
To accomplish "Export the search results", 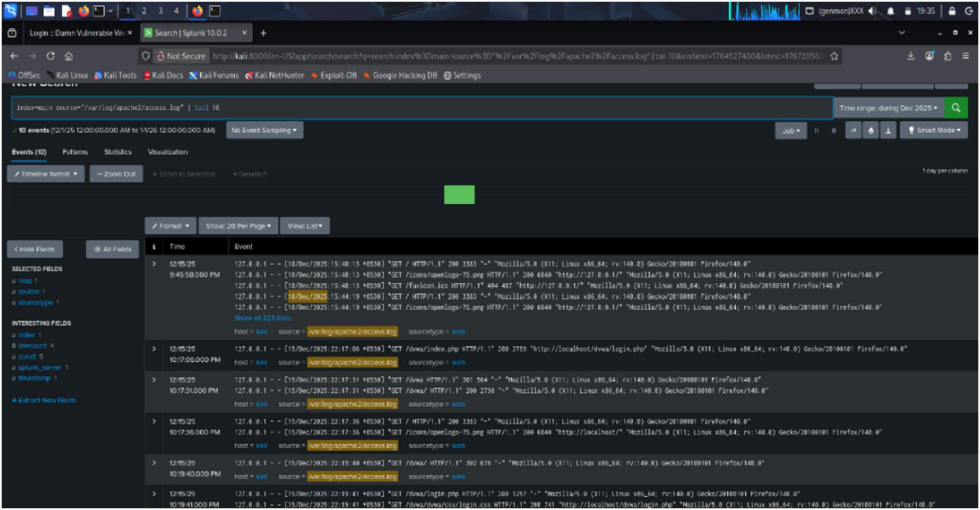I will click(x=888, y=131).
